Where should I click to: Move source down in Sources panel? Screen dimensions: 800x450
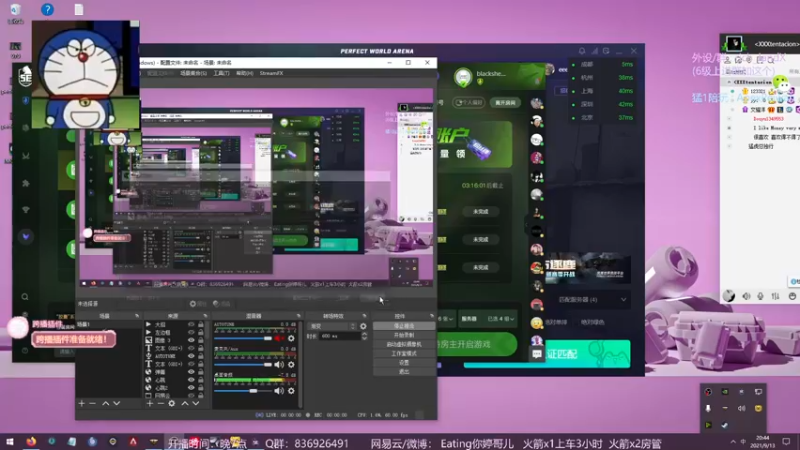pyautogui.click(x=195, y=404)
